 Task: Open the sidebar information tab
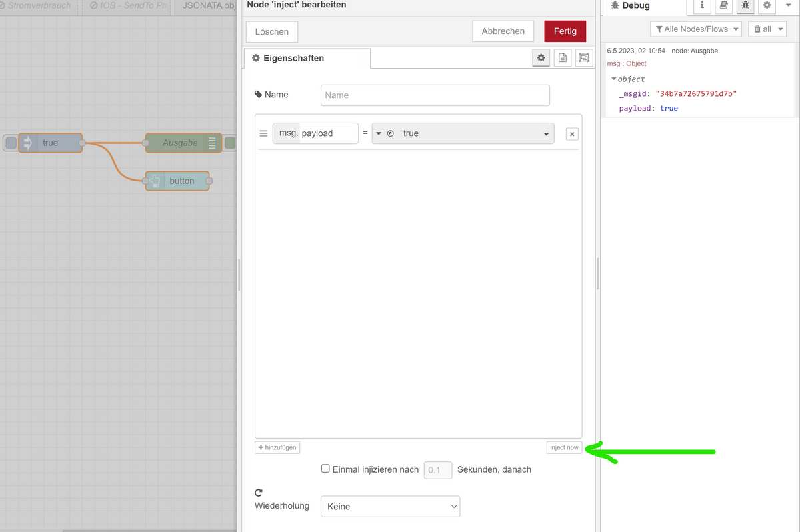[x=702, y=6]
